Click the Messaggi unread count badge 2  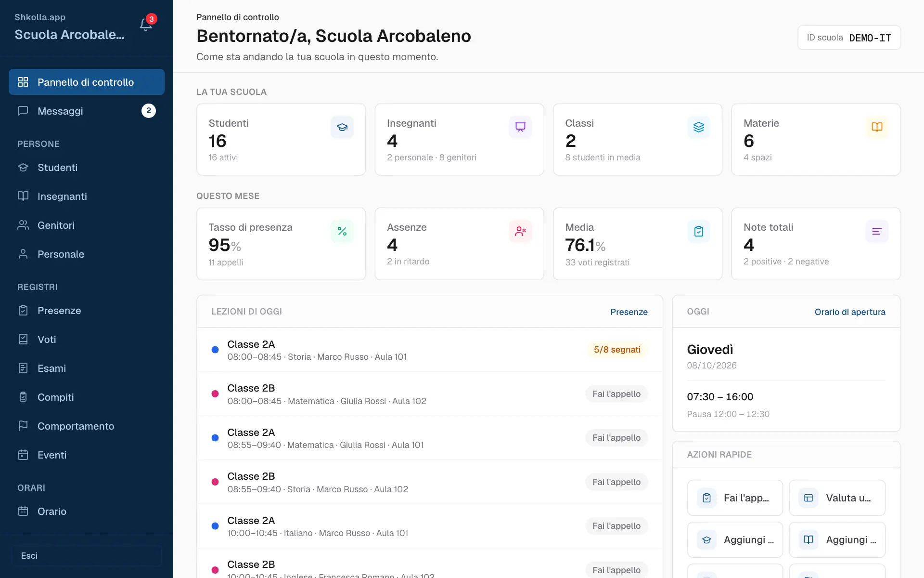149,111
